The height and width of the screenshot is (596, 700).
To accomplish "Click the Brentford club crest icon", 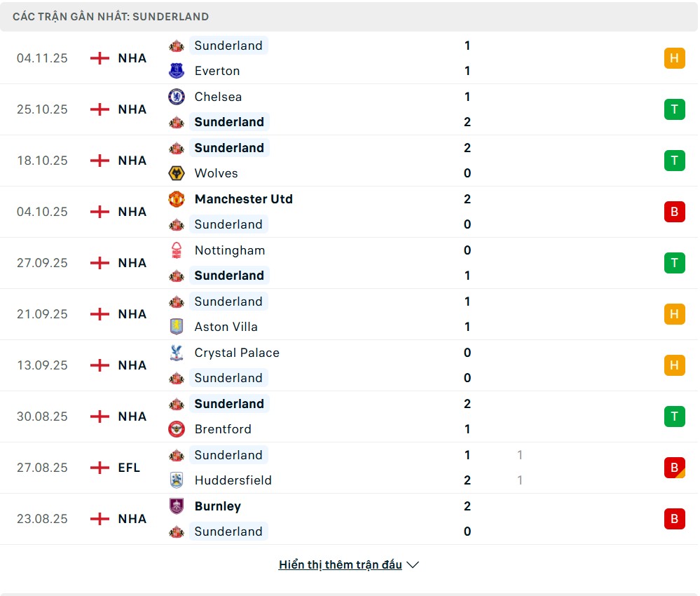I will click(x=177, y=429).
